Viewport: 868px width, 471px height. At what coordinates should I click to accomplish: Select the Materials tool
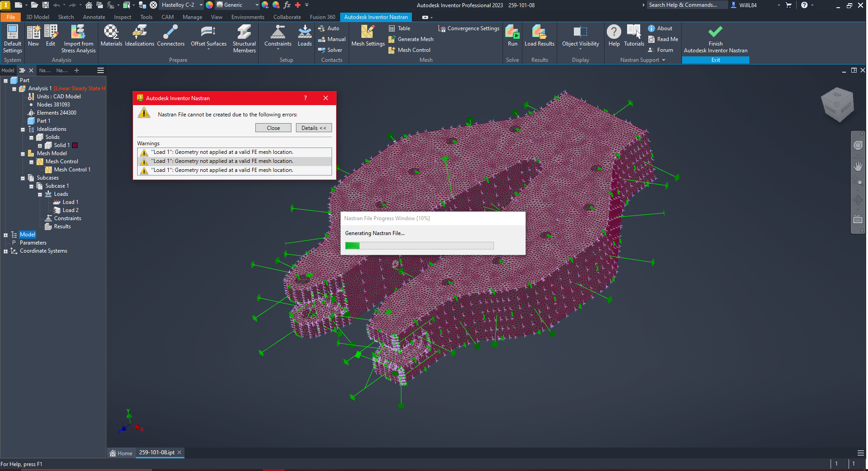point(111,36)
